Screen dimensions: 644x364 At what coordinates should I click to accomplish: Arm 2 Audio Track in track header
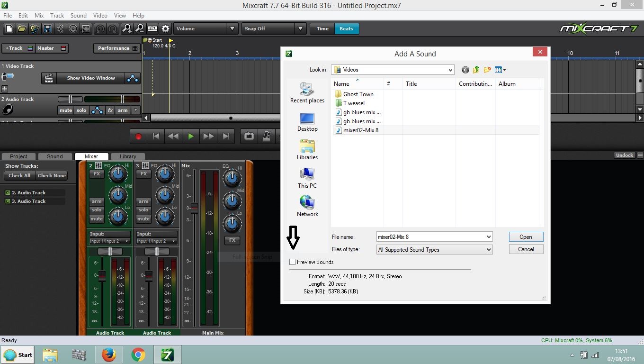[x=123, y=110]
